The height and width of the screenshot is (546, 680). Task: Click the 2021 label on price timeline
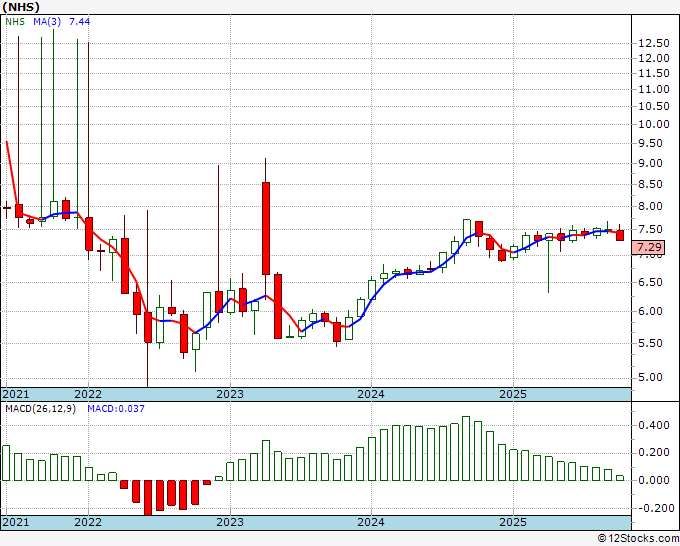16,394
